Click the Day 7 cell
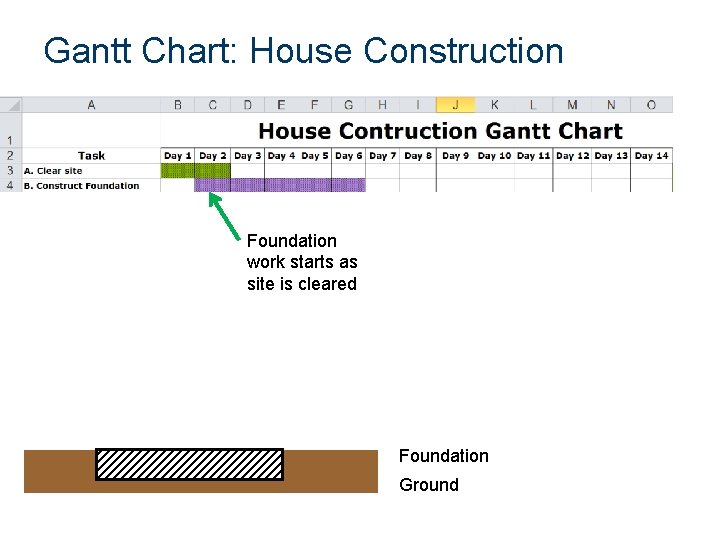 382,156
